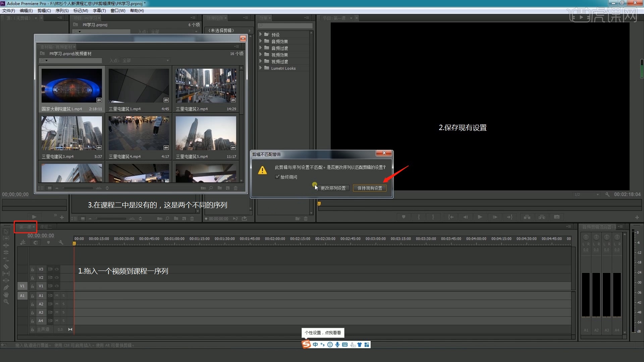The image size is (644, 362).
Task: Open the 帮助(H) menu
Action: (x=137, y=11)
